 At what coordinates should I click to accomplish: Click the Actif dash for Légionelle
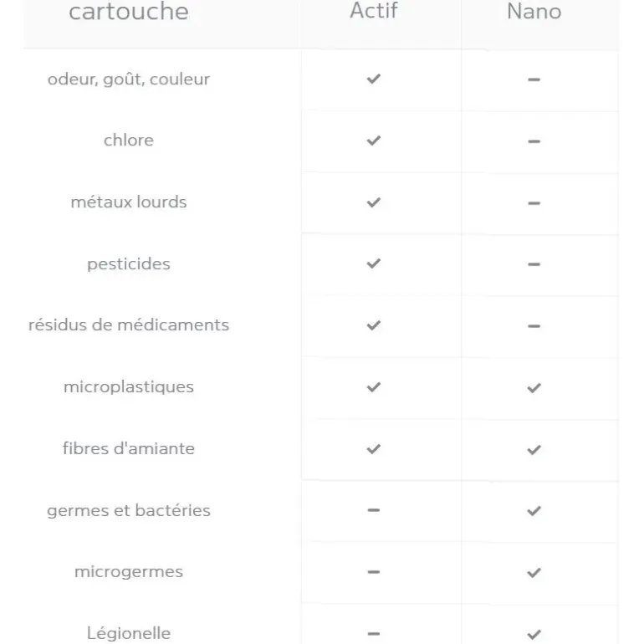[374, 634]
